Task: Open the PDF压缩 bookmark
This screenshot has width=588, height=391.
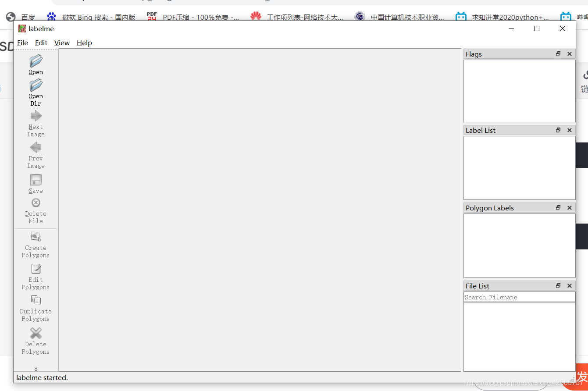Action: click(x=193, y=17)
